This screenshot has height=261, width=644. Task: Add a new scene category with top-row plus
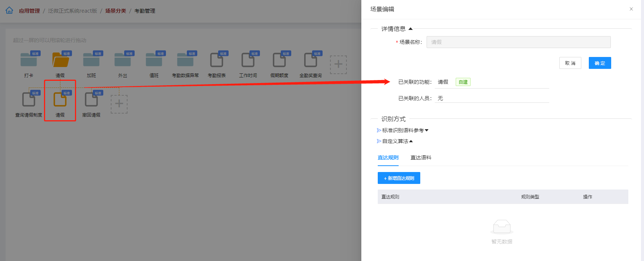tap(338, 64)
